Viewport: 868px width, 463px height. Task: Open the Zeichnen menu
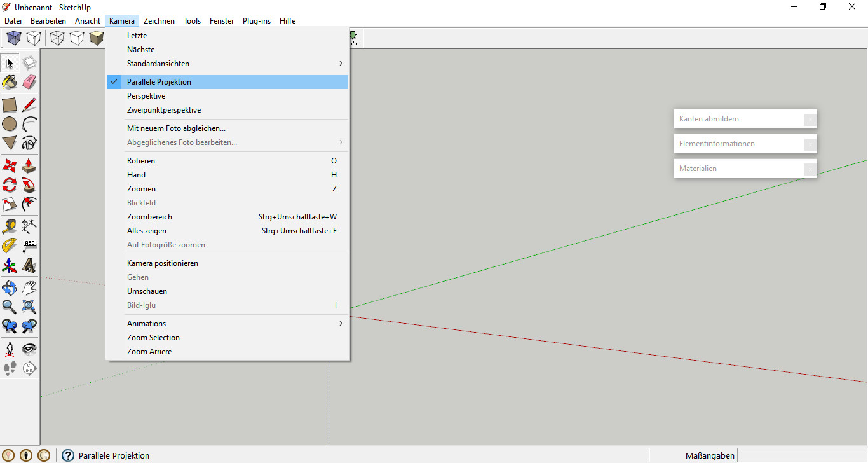[159, 21]
